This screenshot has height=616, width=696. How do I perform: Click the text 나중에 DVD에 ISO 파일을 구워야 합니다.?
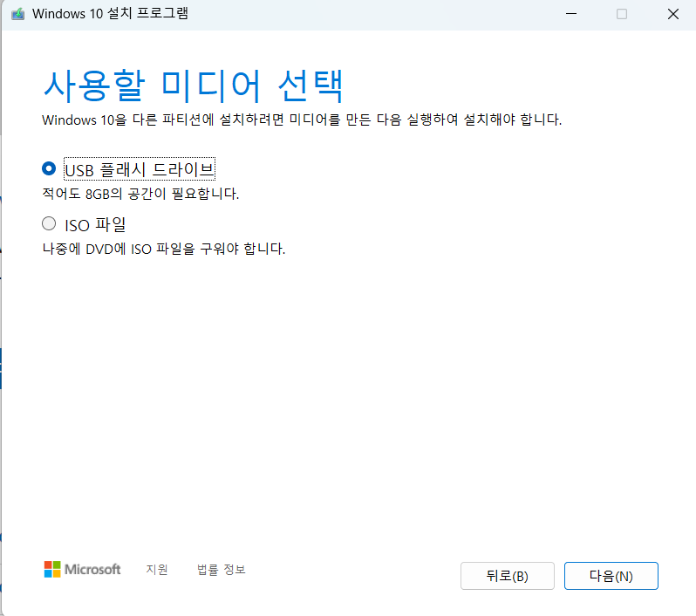pos(164,249)
